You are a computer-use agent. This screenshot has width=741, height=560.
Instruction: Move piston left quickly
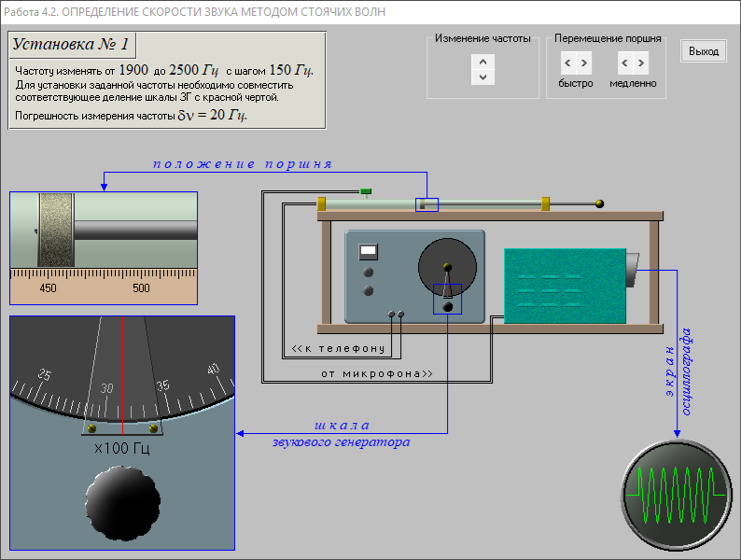pyautogui.click(x=567, y=63)
